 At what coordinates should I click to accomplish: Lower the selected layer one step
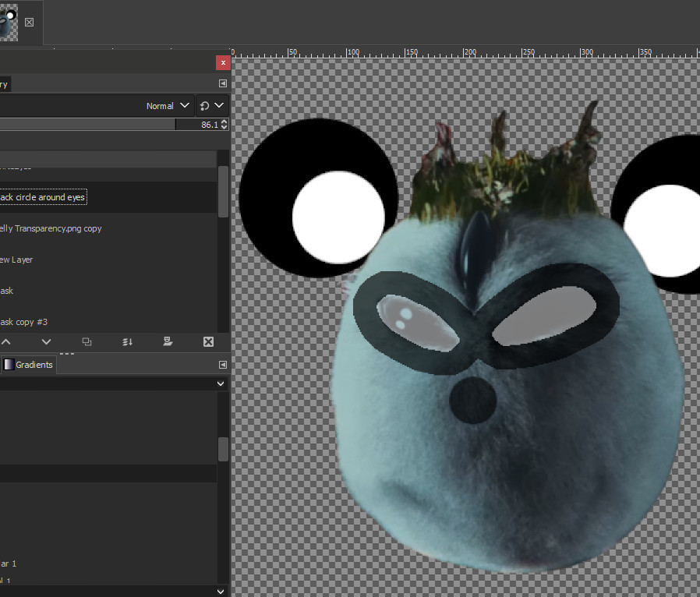[46, 342]
